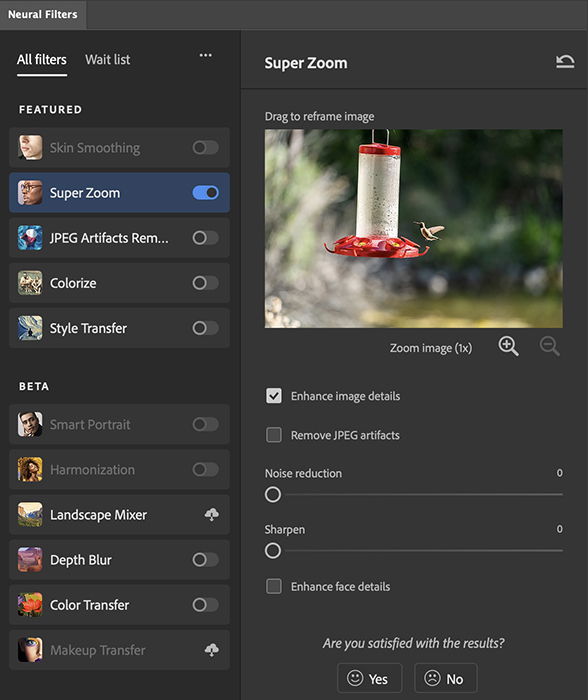This screenshot has height=700, width=588.
Task: Click Yes satisfied feedback button
Action: point(370,679)
